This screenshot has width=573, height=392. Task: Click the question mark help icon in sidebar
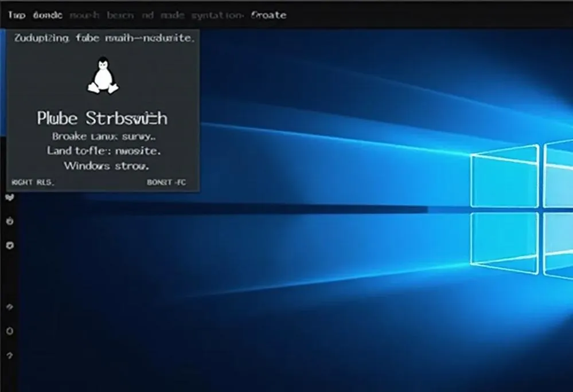10,355
